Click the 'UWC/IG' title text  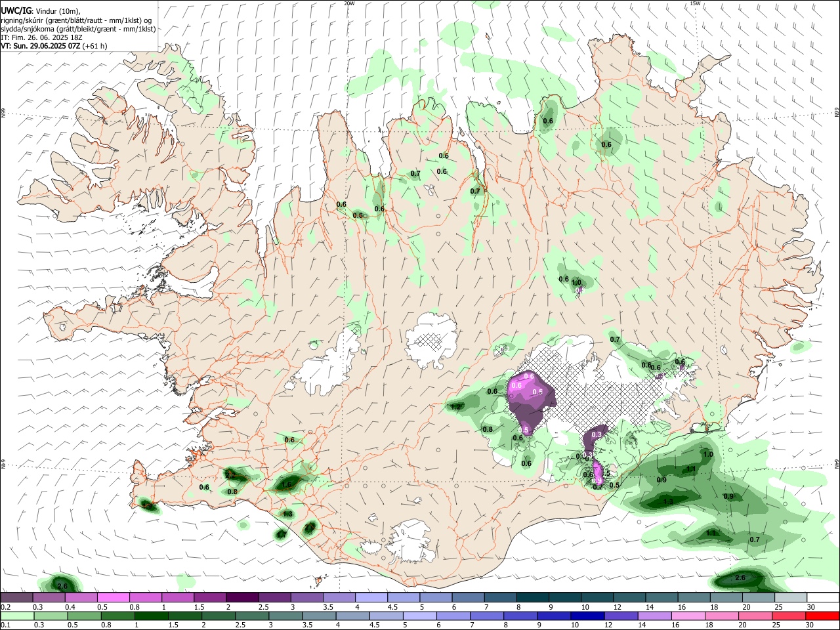[15, 10]
